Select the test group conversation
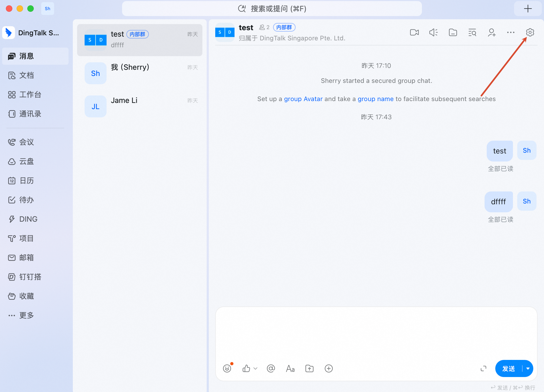Viewport: 544px width, 392px height. point(140,40)
